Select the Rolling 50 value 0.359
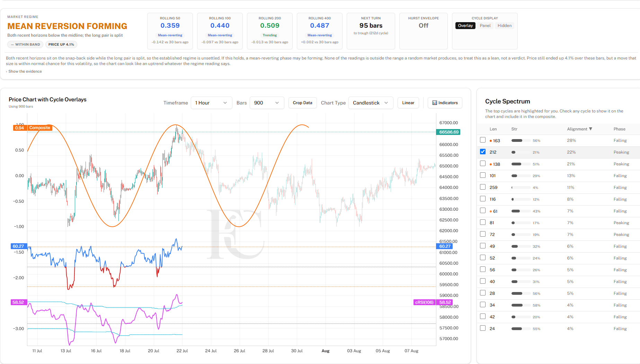The image size is (640, 364). tap(170, 26)
